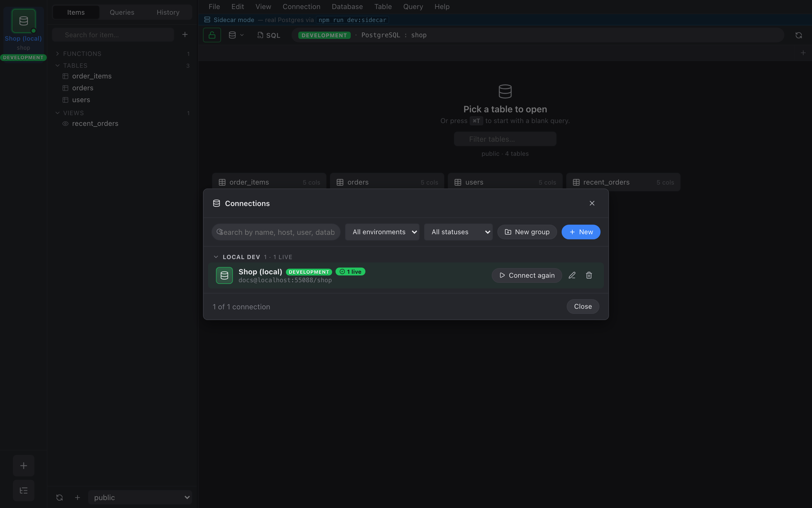
Task: Open the Connection menu
Action: 301,7
